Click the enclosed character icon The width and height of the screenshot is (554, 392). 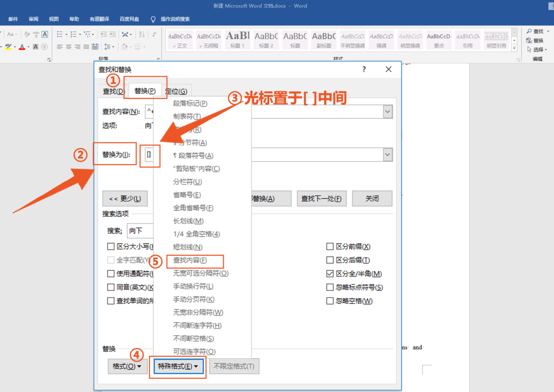44,47
